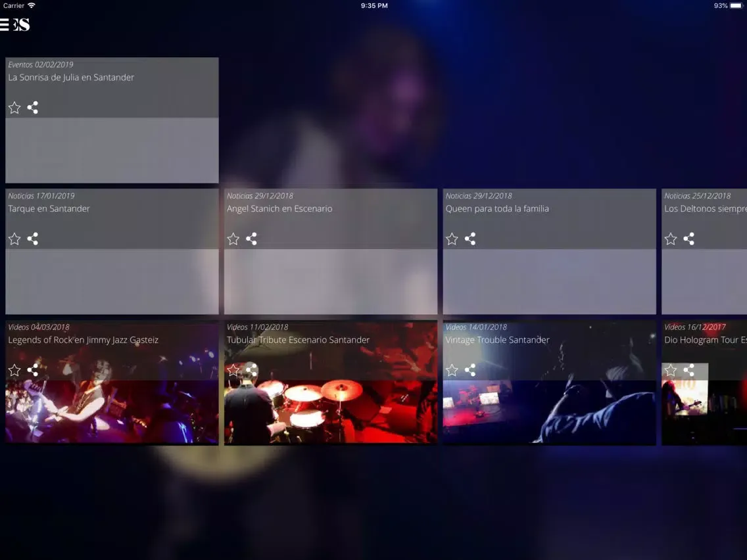The width and height of the screenshot is (747, 560).
Task: Favorite the Los Deltonos news item
Action: pyautogui.click(x=670, y=239)
